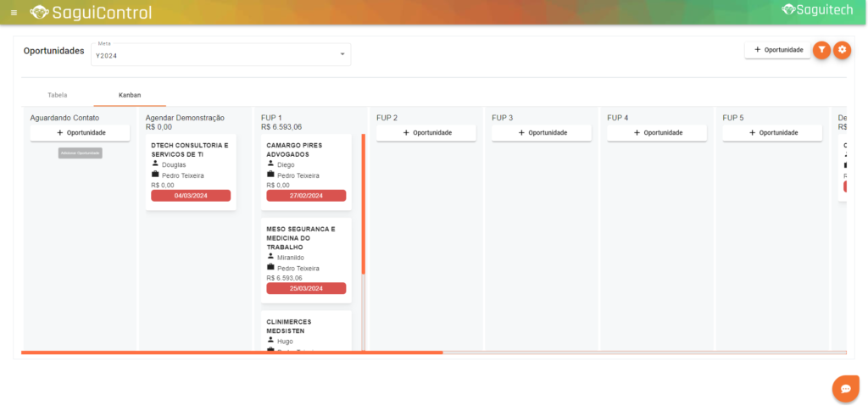This screenshot has height=411, width=868.
Task: Click the vertical scrollbar in FUP 1 column
Action: [364, 203]
